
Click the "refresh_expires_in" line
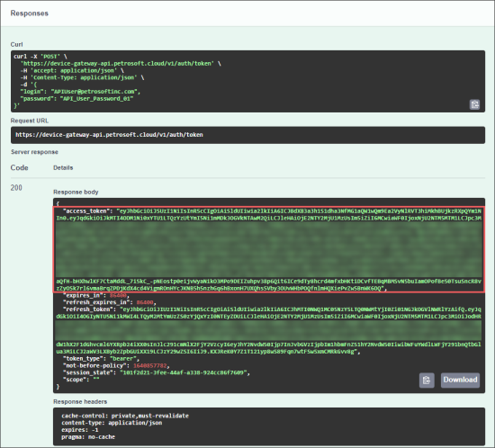[109, 302]
